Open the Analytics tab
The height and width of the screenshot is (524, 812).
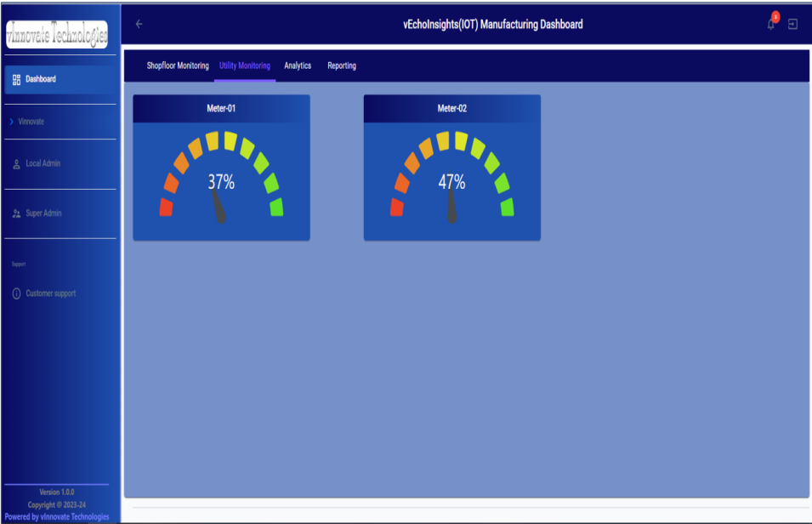[298, 65]
